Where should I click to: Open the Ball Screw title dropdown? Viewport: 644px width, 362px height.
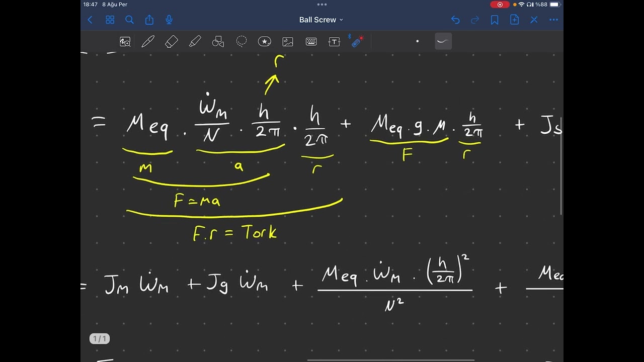tap(321, 20)
